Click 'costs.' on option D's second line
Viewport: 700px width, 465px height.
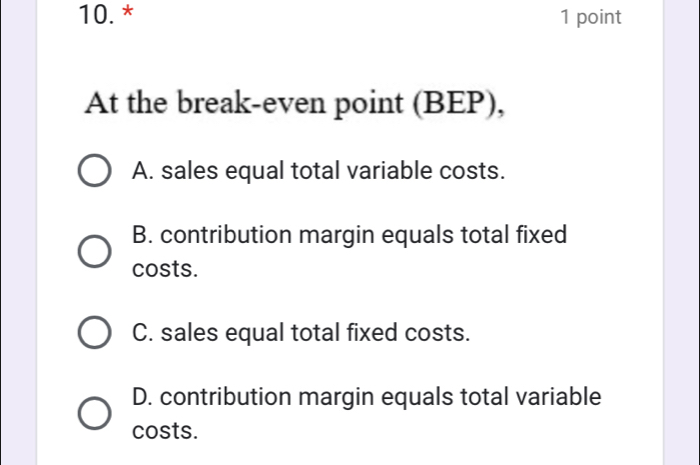click(x=164, y=431)
